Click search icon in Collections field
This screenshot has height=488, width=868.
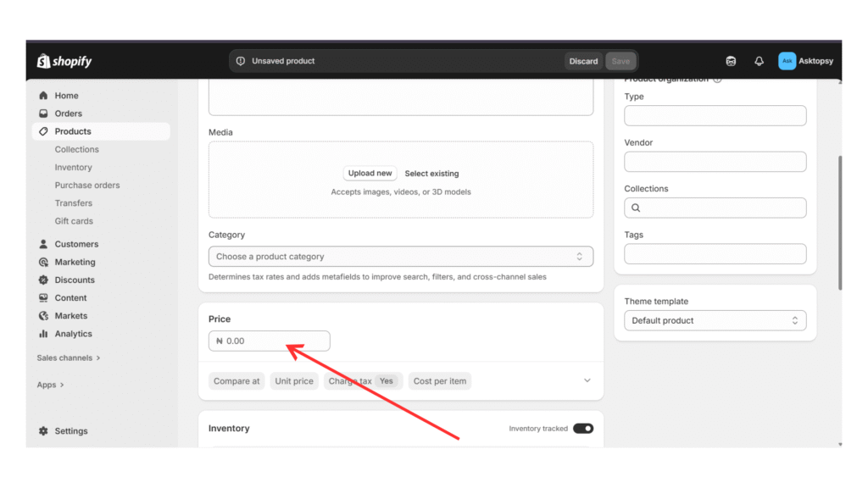(636, 208)
